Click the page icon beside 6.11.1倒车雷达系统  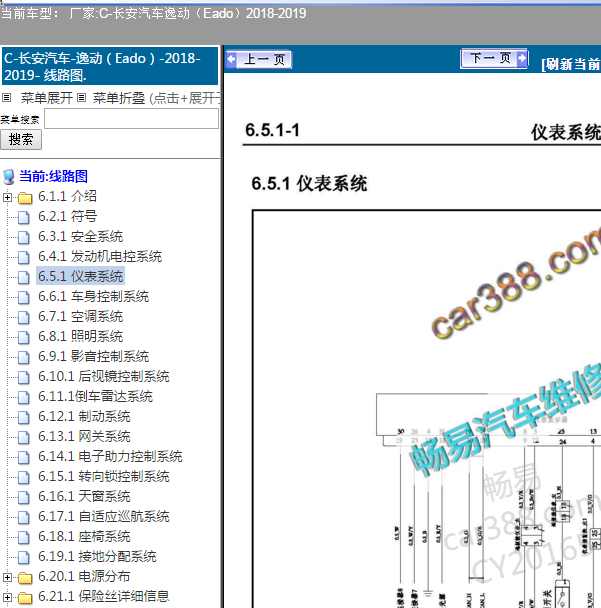click(24, 397)
